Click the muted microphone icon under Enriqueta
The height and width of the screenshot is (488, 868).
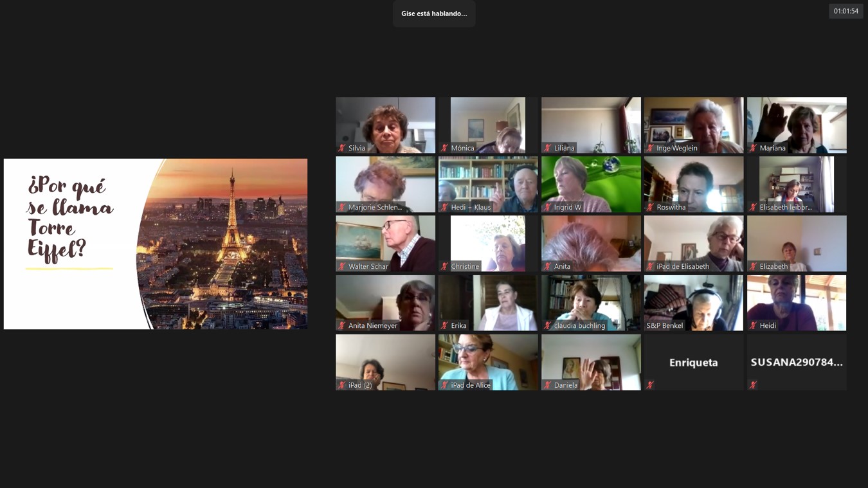pos(650,385)
